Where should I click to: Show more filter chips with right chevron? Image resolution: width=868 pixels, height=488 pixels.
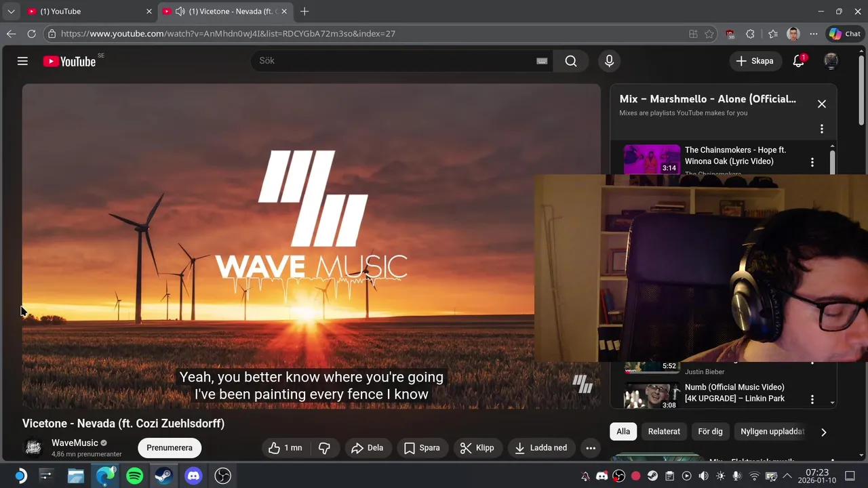[824, 432]
